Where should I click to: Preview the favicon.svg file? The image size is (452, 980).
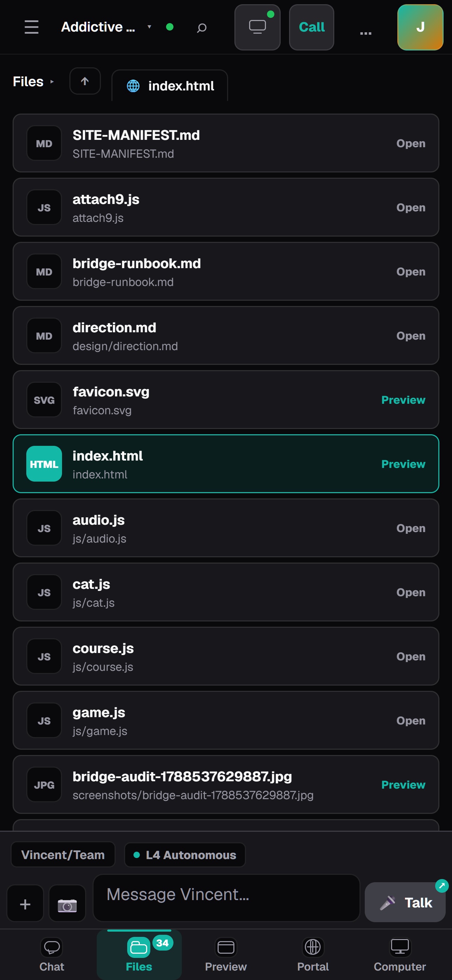(x=403, y=400)
